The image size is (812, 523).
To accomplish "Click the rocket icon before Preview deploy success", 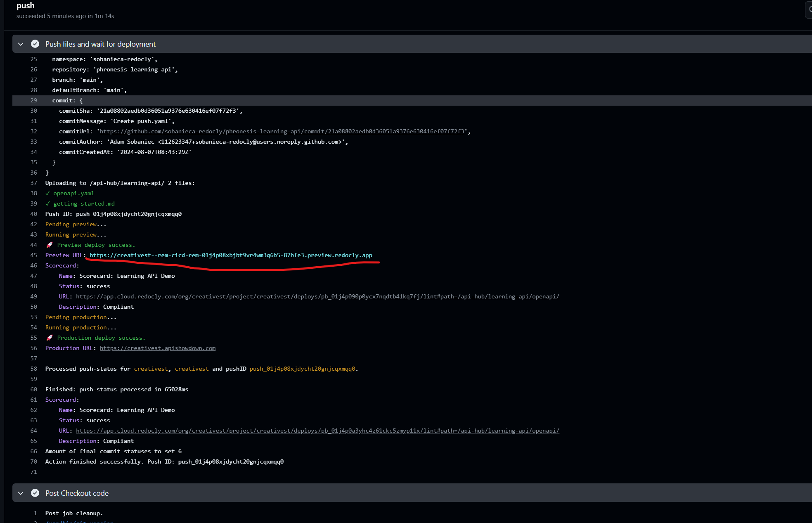I will point(50,245).
